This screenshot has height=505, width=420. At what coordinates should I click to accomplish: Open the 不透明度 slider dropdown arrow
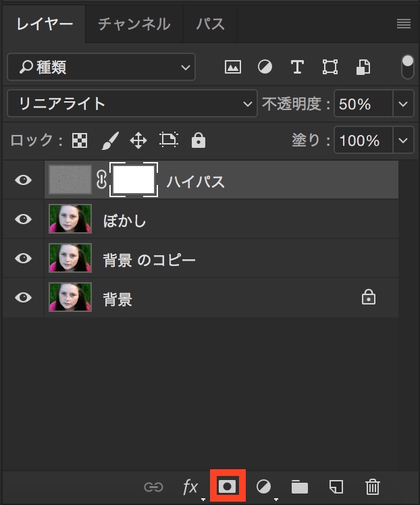(403, 103)
